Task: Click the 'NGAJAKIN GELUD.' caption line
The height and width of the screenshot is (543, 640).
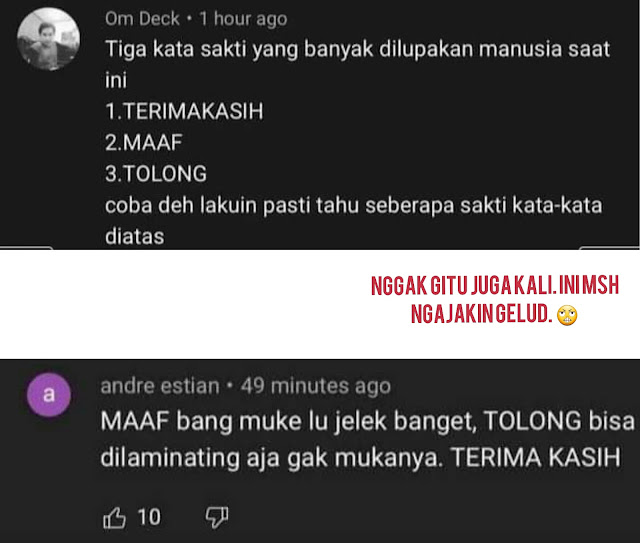Action: tap(481, 314)
